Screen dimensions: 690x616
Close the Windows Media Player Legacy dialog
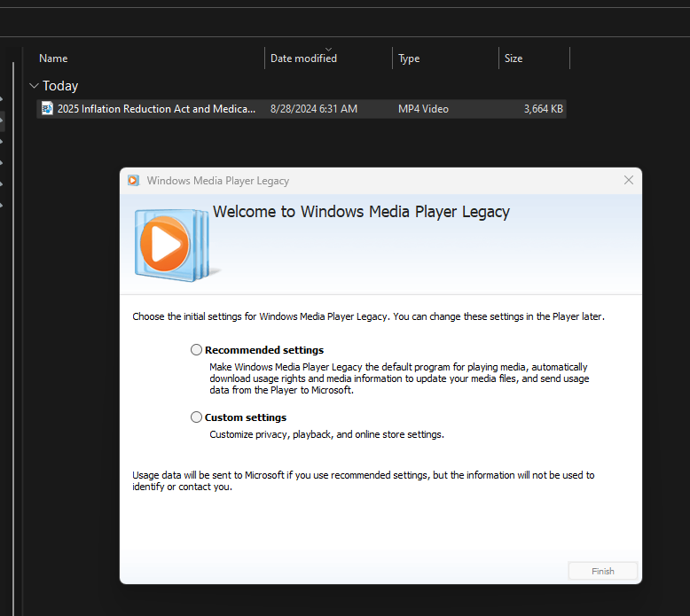(629, 180)
